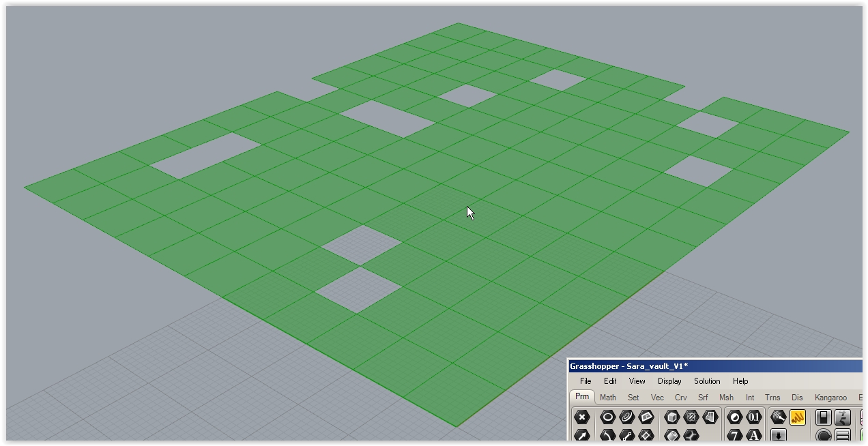
Task: Click the Grasshopper - Sara_vault_V1* title bar
Action: (715, 366)
